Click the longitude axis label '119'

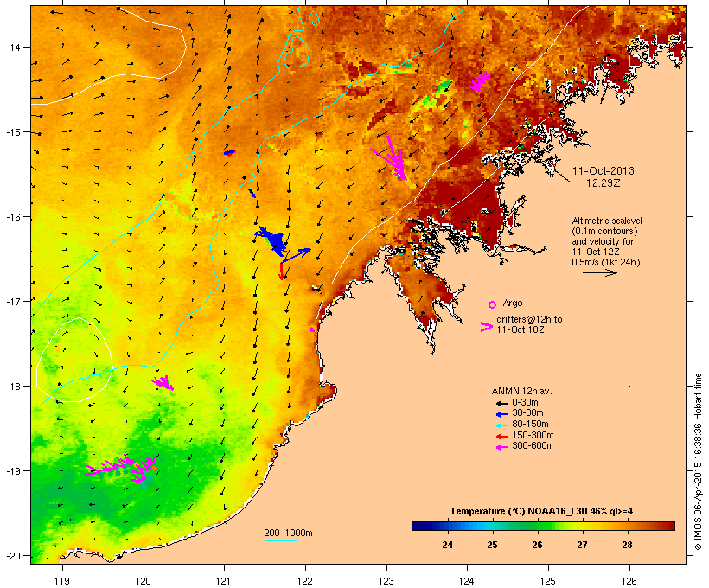(x=62, y=581)
